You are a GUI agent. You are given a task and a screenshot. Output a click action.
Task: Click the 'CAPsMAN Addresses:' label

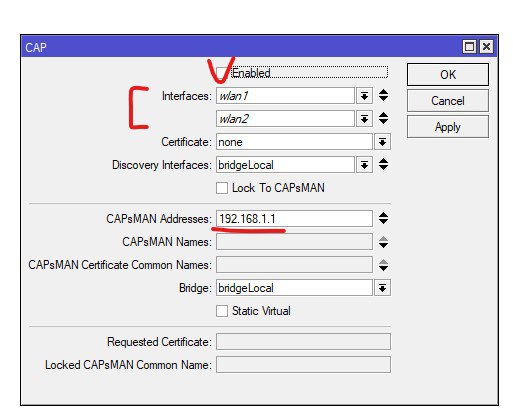coord(159,219)
